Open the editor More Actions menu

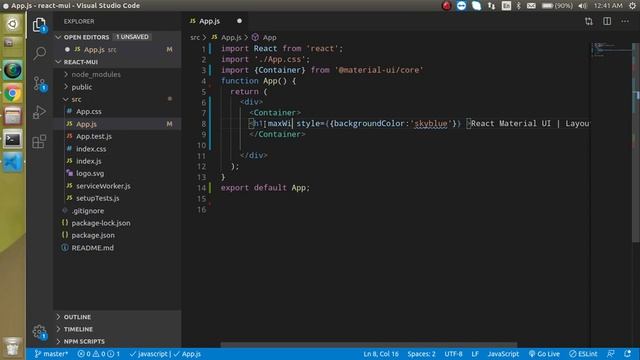625,21
